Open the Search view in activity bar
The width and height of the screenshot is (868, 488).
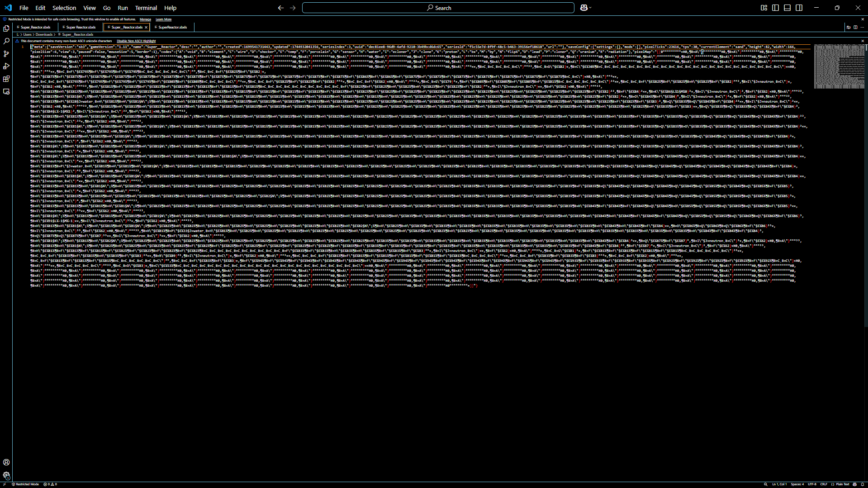click(x=6, y=41)
